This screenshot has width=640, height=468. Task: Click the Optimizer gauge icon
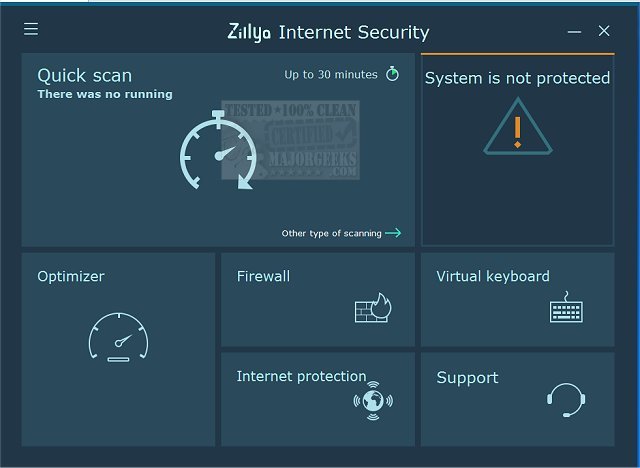point(118,337)
